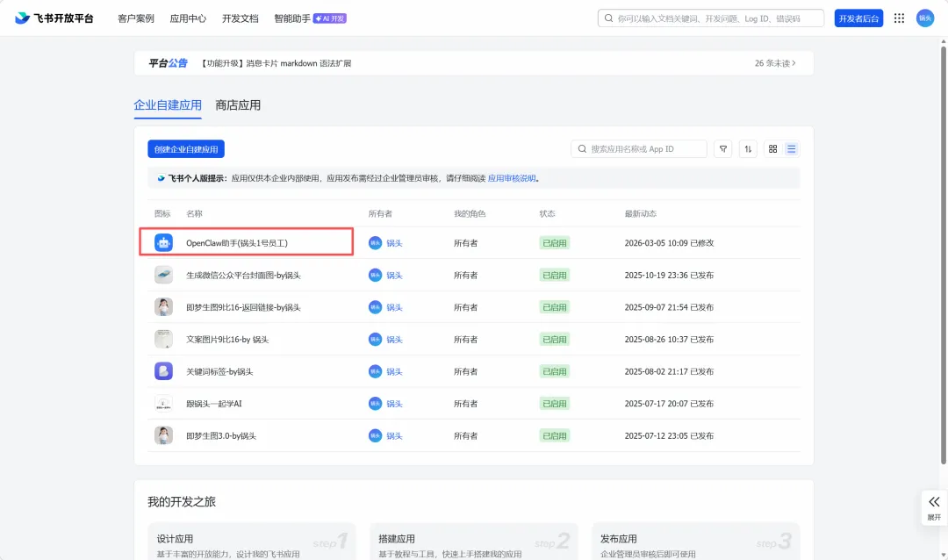948x560 pixels.
Task: Click the 即梦生图3.0 app icon
Action: (163, 434)
